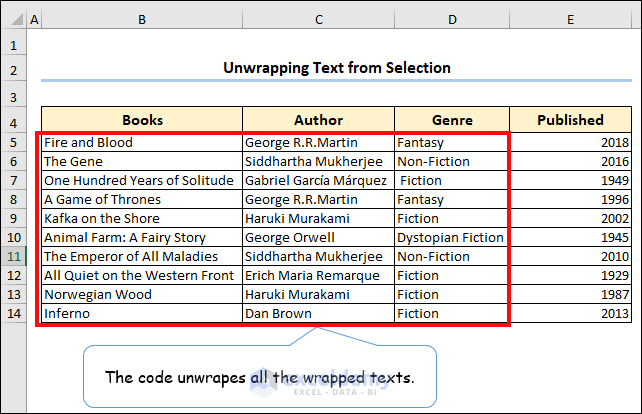Click the Genre header cell

(452, 120)
